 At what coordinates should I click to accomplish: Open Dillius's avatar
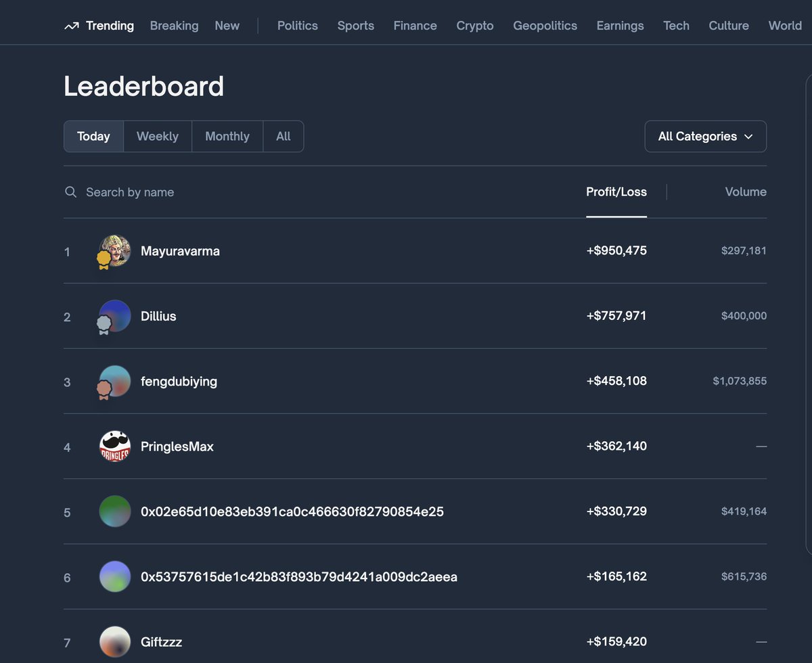(115, 316)
